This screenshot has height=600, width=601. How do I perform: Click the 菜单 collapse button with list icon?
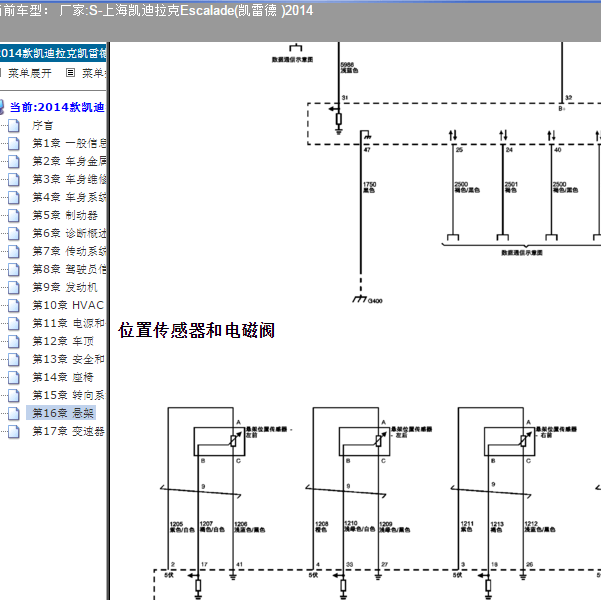pos(86,73)
